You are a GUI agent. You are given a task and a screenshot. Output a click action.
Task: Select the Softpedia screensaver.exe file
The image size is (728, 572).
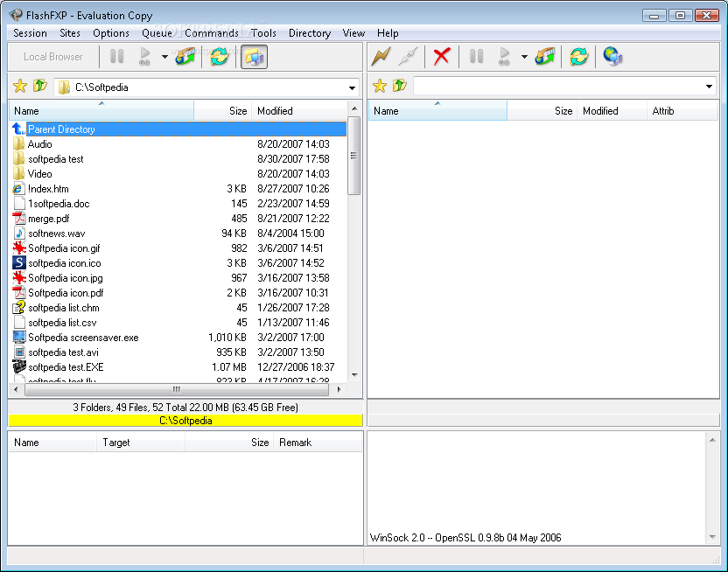178,338
